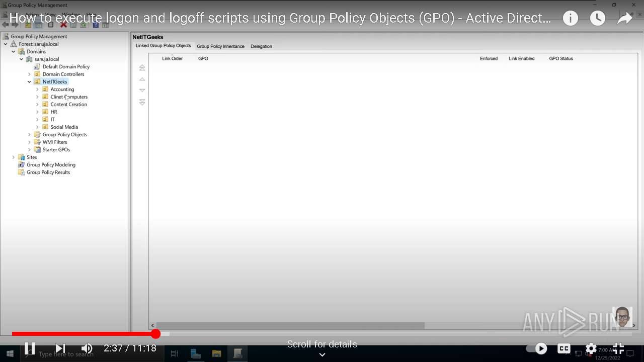Collapse the sanuja.local domain node
This screenshot has width=644, height=362.
point(22,59)
